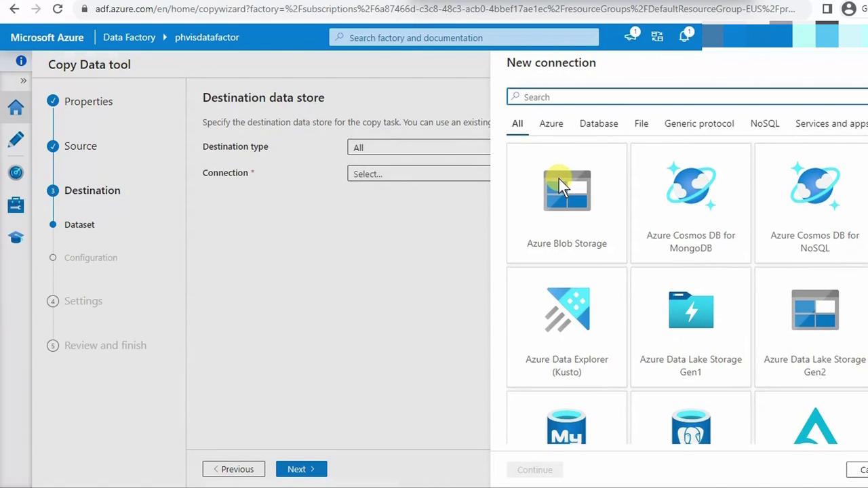
Task: Switch to the Services and apps tab
Action: point(831,123)
